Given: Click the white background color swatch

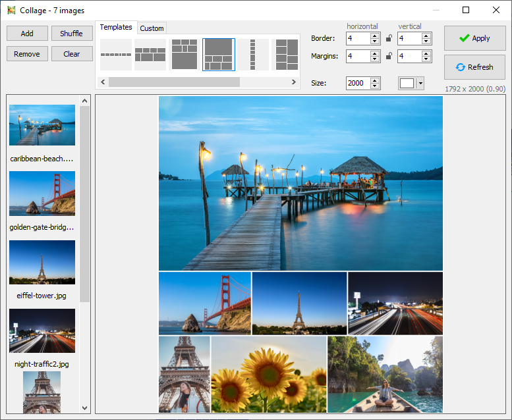Looking at the screenshot, I should 407,84.
